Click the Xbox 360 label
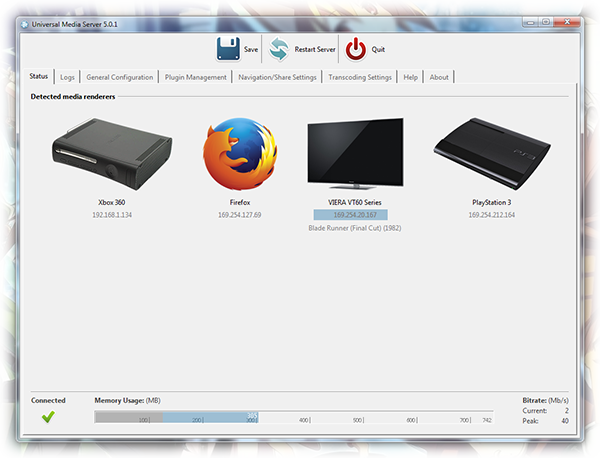The image size is (600, 458). [x=112, y=202]
